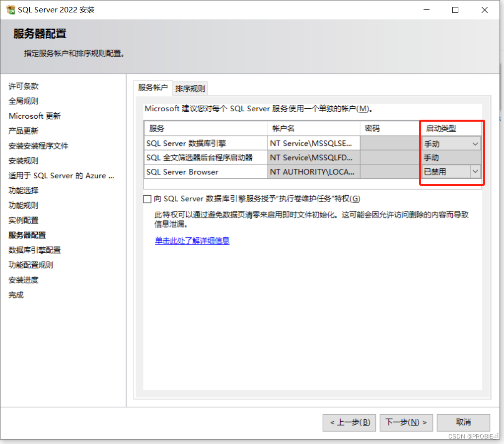Click the 密码 column header

click(390, 128)
